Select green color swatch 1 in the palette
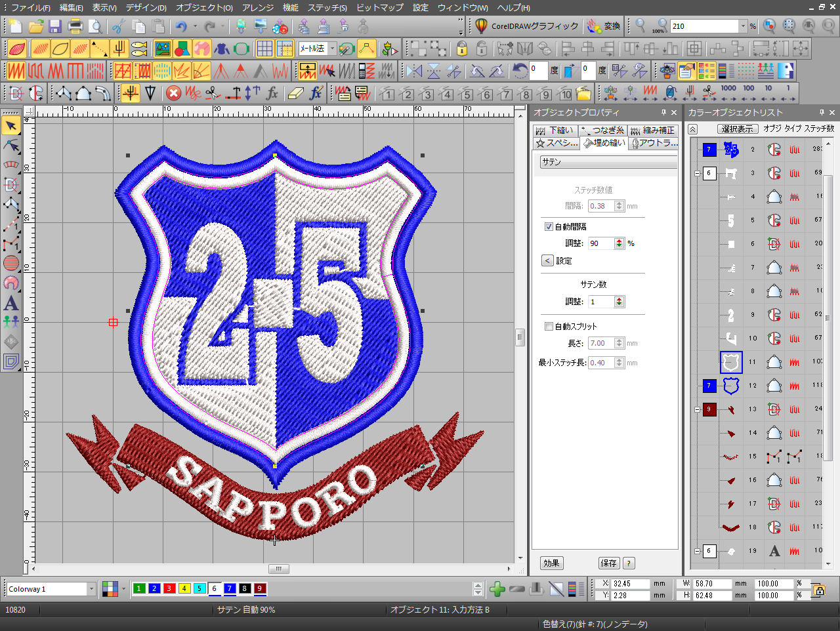 (x=139, y=588)
